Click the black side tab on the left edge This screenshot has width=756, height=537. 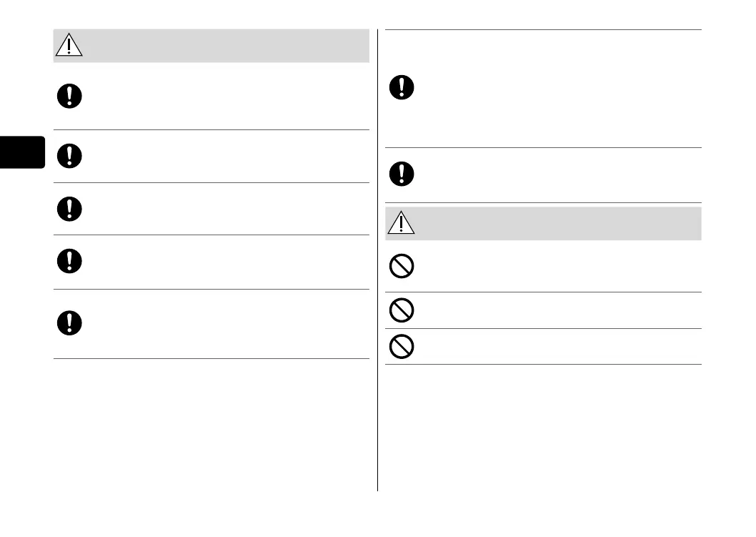(22, 152)
